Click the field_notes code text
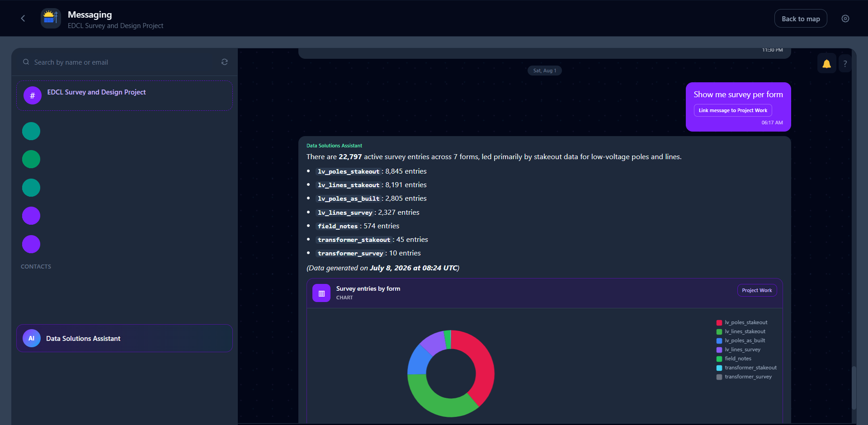 click(x=338, y=226)
